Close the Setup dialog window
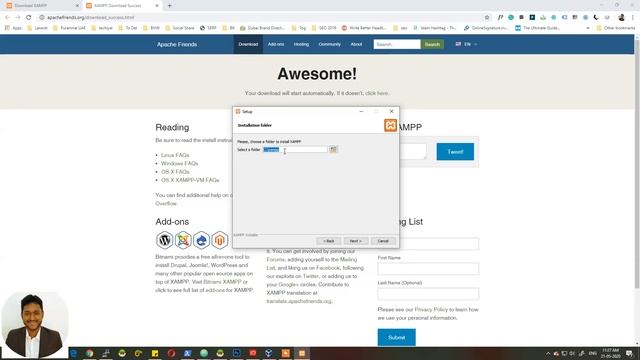The height and width of the screenshot is (360, 640). point(391,111)
